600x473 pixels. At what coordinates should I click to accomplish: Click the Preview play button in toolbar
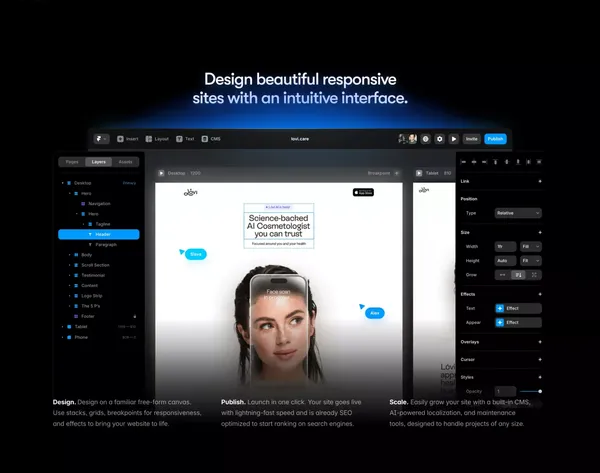[x=454, y=139]
